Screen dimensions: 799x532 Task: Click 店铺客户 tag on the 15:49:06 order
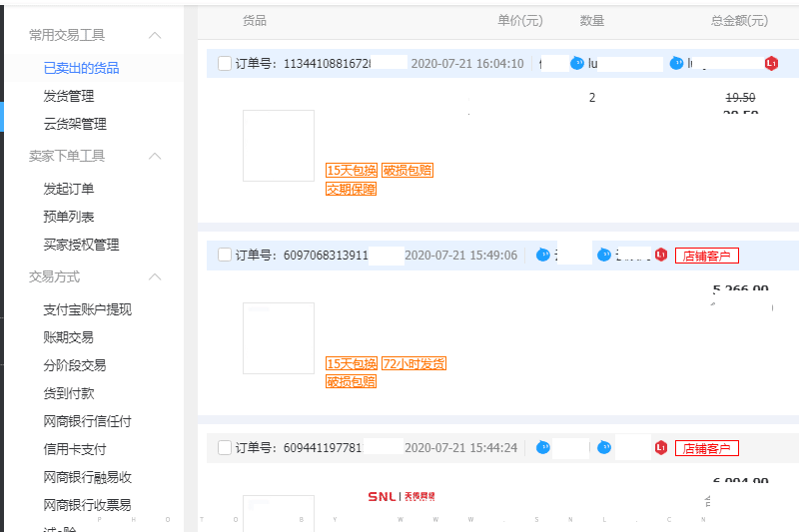[707, 255]
